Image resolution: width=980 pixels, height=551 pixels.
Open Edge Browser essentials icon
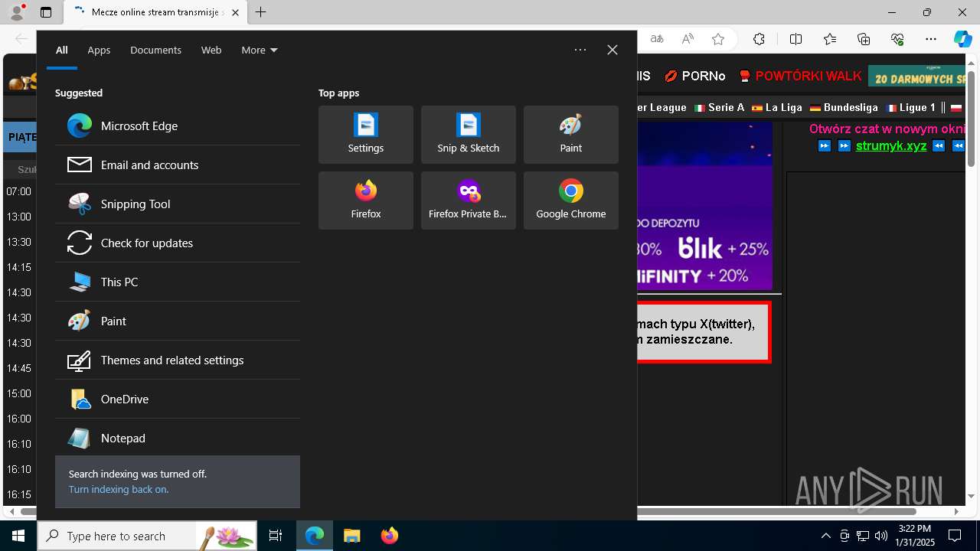coord(897,39)
